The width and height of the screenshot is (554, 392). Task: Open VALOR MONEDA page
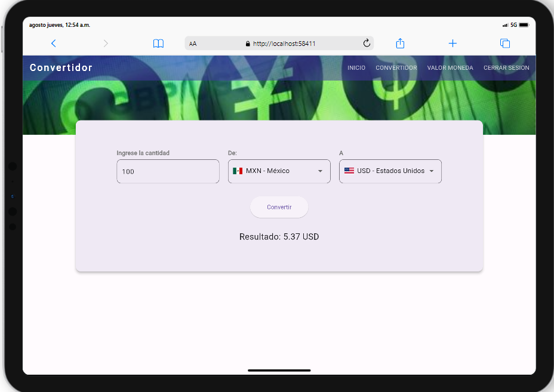[x=450, y=68]
